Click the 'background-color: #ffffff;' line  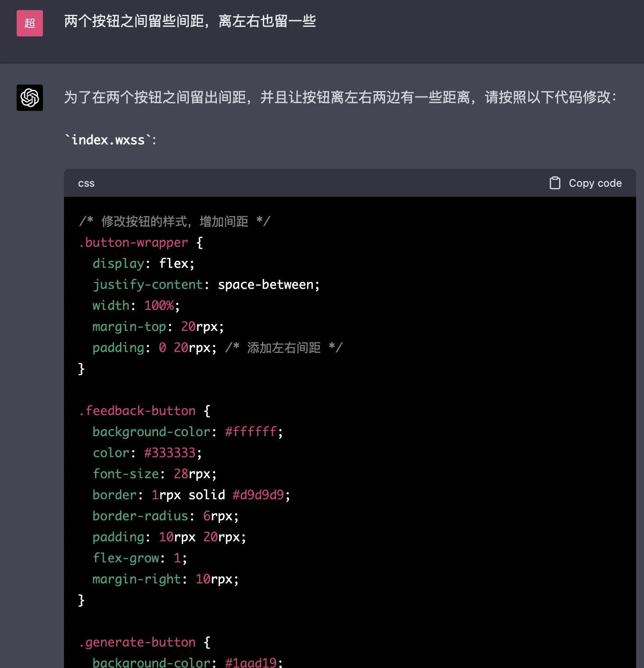[188, 432]
